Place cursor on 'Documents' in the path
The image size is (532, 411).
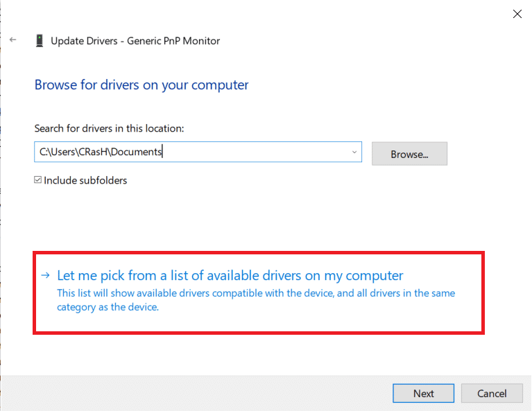pyautogui.click(x=139, y=152)
